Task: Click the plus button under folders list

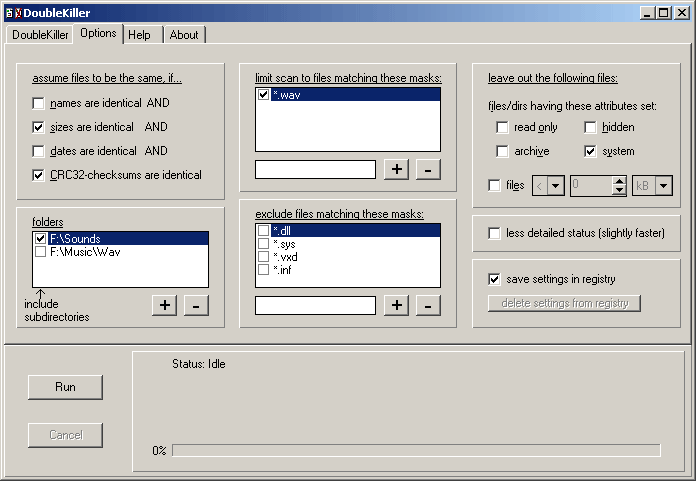Action: 165,305
